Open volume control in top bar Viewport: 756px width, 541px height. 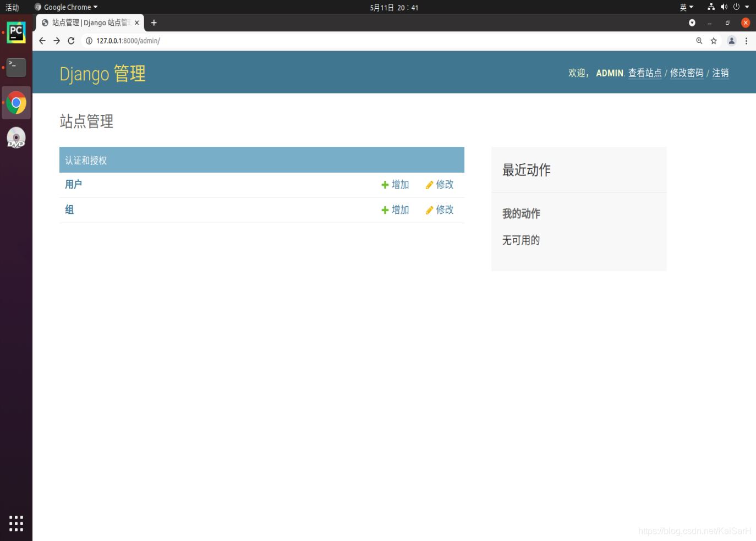coord(724,7)
